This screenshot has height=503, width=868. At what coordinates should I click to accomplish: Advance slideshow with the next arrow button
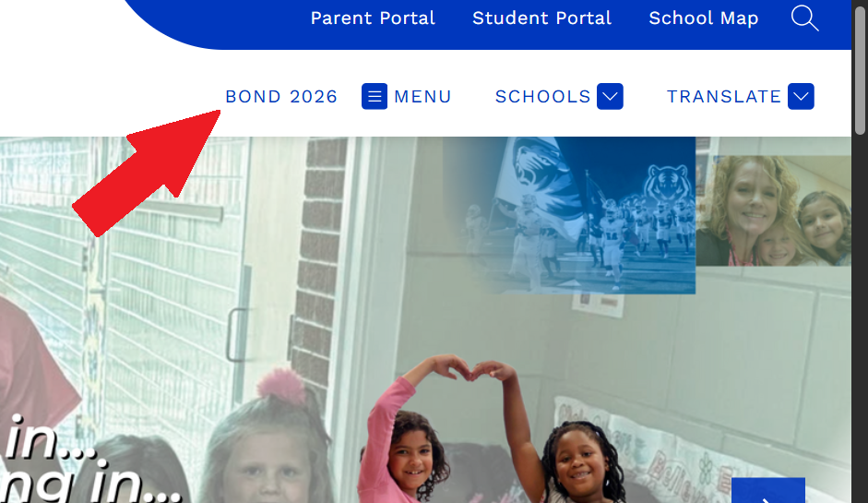(x=767, y=491)
